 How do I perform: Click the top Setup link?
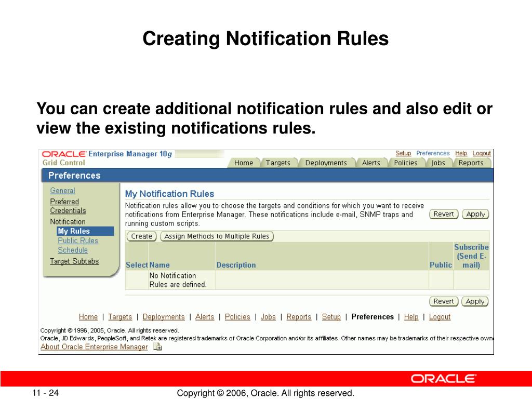pyautogui.click(x=403, y=153)
